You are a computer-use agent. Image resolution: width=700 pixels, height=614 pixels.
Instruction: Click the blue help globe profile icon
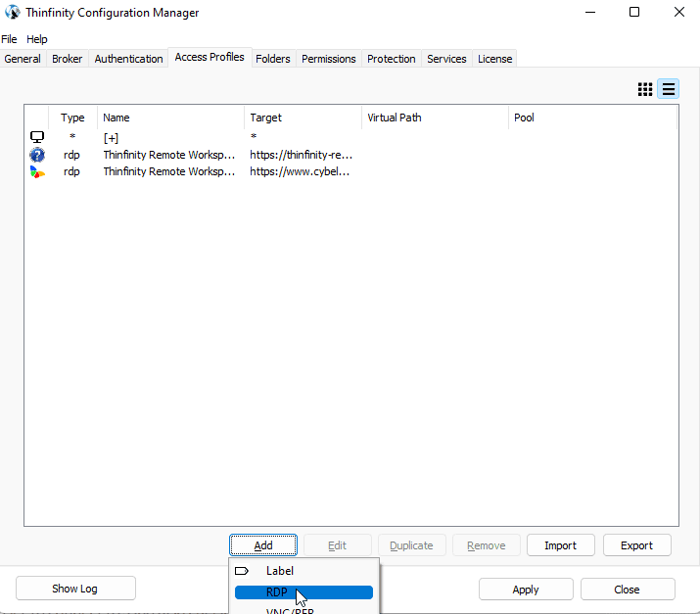37,155
